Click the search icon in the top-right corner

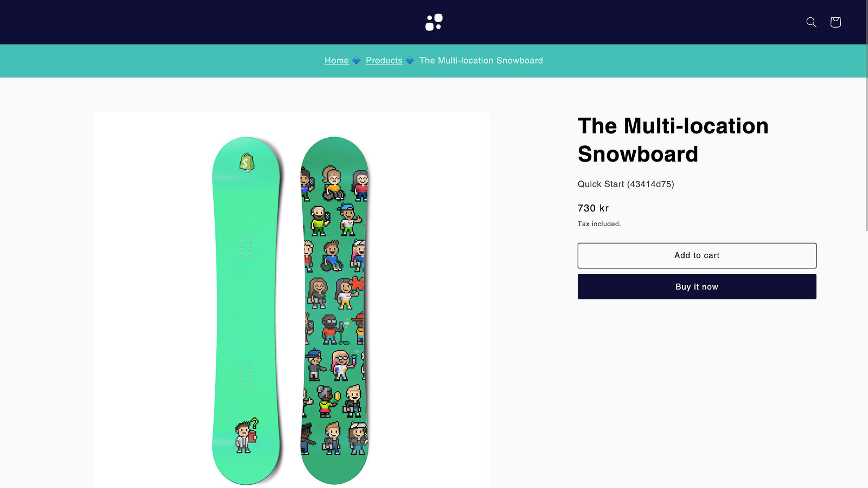point(811,22)
